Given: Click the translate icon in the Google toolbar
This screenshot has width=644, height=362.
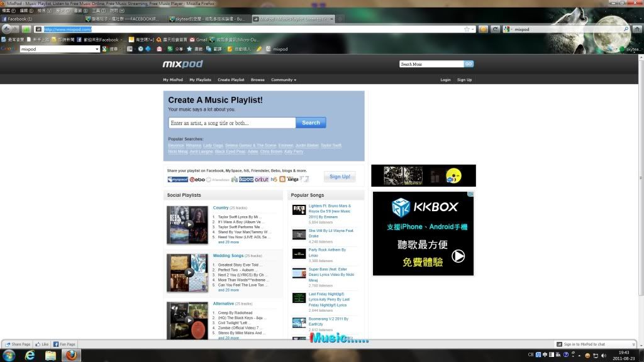Looking at the screenshot, I should point(209,49).
